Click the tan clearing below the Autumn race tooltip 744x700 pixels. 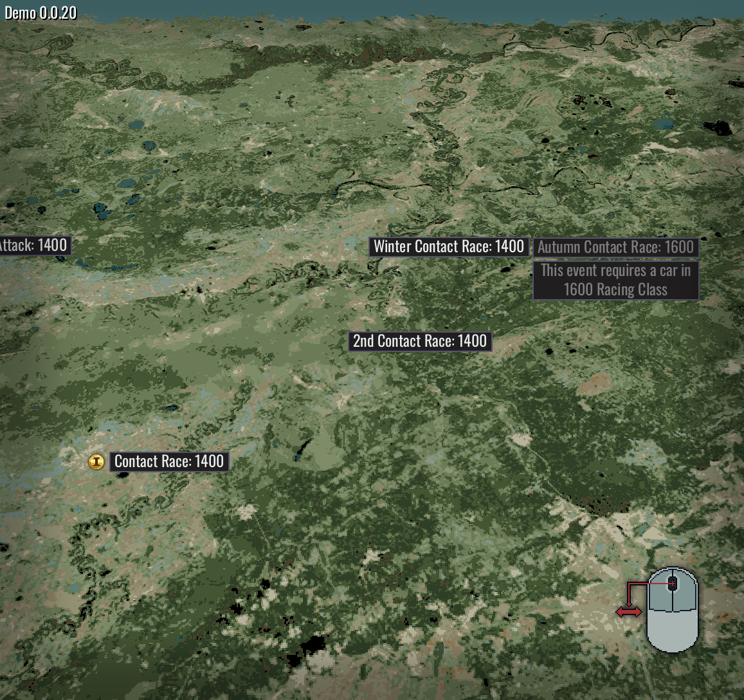click(x=595, y=383)
